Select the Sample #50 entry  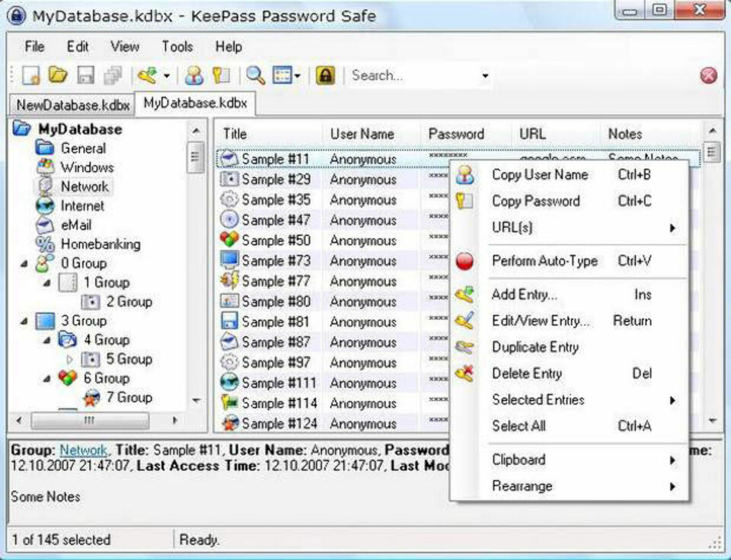(276, 240)
